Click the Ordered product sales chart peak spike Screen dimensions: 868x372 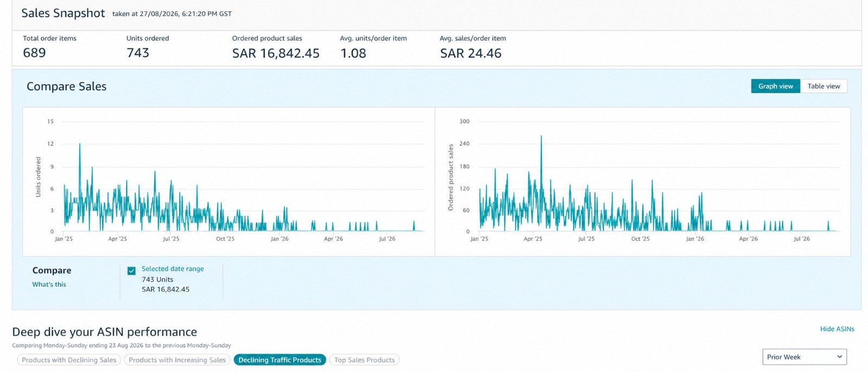(x=541, y=137)
